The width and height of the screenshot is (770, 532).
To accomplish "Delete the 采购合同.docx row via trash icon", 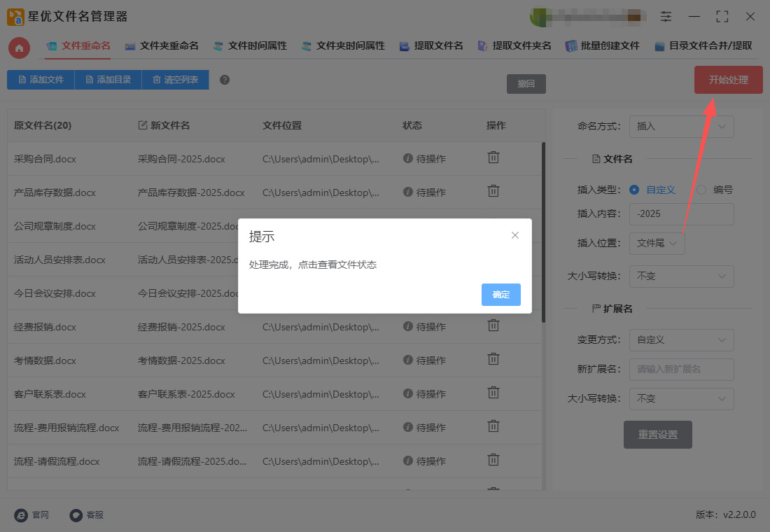I will 493,157.
